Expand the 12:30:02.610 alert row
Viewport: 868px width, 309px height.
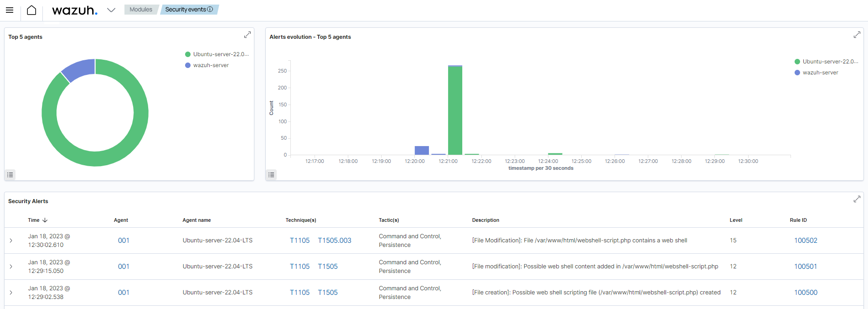pyautogui.click(x=11, y=241)
